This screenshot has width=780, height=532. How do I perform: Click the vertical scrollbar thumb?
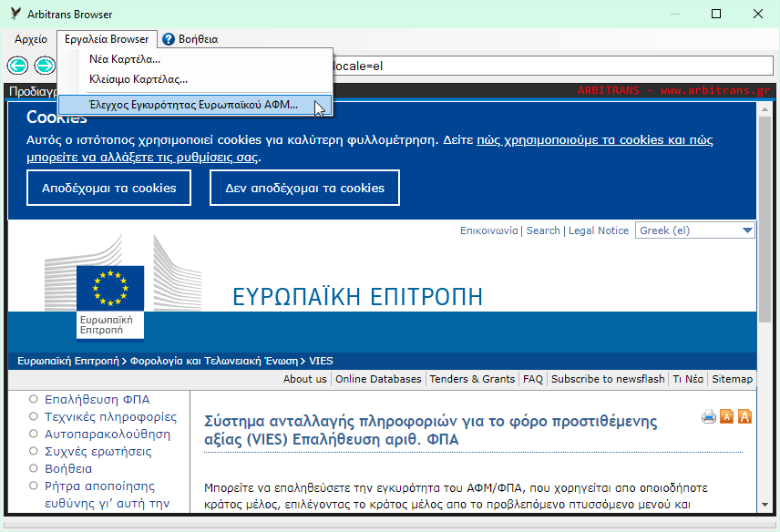point(765,220)
